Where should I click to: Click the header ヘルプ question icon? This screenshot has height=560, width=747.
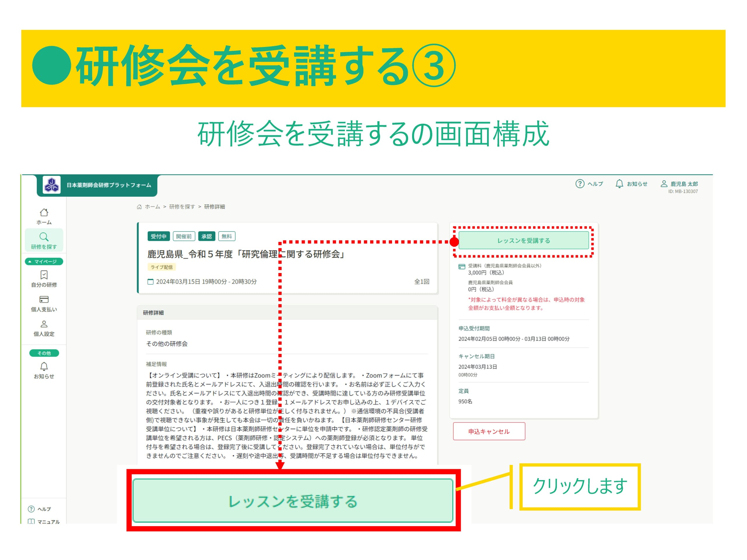[580, 184]
